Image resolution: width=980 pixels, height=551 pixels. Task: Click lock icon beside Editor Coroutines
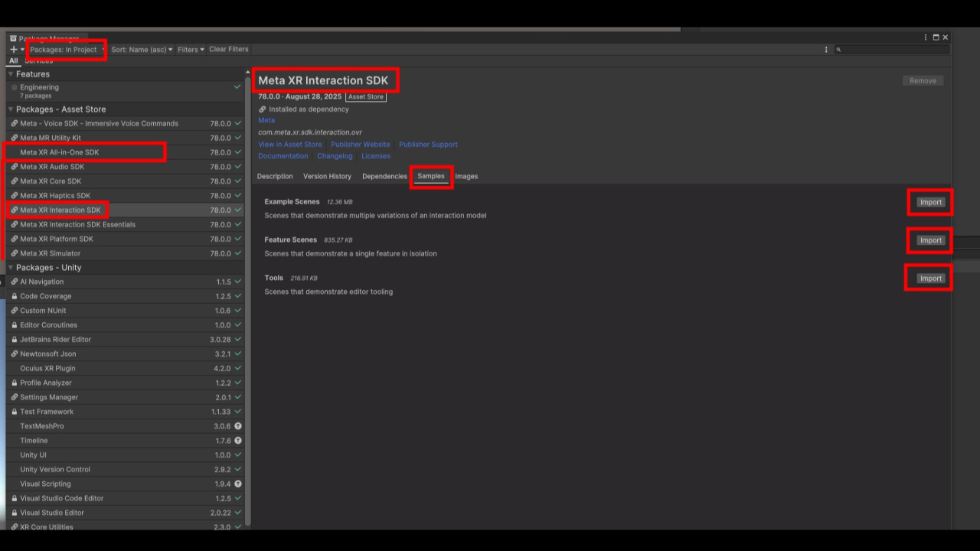click(x=14, y=325)
